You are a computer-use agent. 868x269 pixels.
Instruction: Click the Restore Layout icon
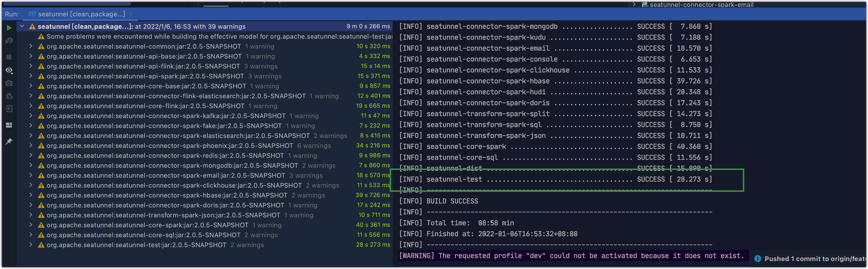click(x=9, y=125)
